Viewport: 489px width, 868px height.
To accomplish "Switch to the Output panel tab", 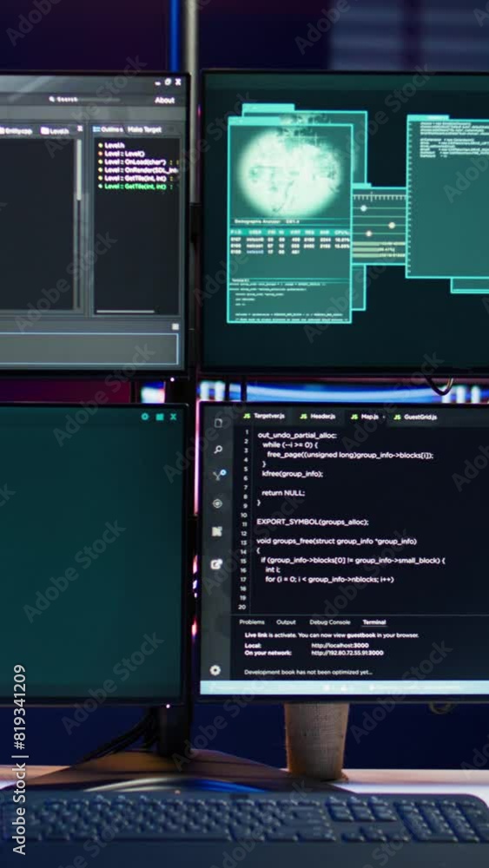I will (x=286, y=622).
